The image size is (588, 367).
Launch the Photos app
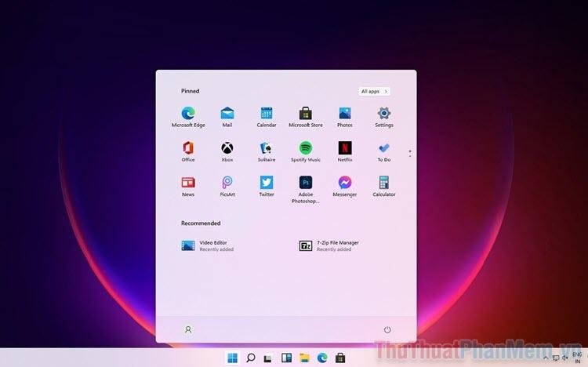(345, 117)
